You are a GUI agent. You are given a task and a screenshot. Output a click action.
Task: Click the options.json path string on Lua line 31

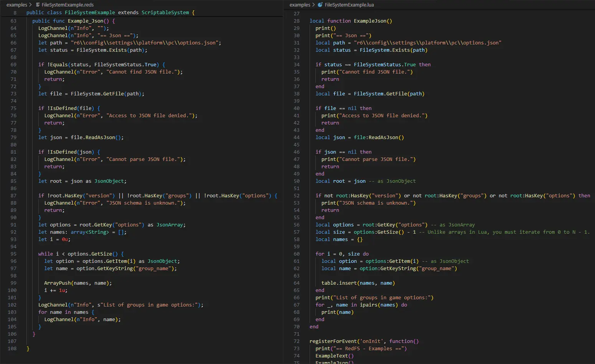428,43
